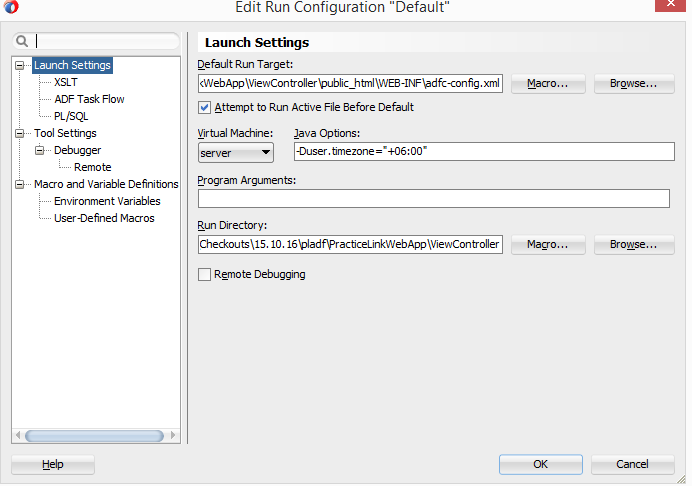
Task: Select Remote under Debugger
Action: tap(93, 167)
